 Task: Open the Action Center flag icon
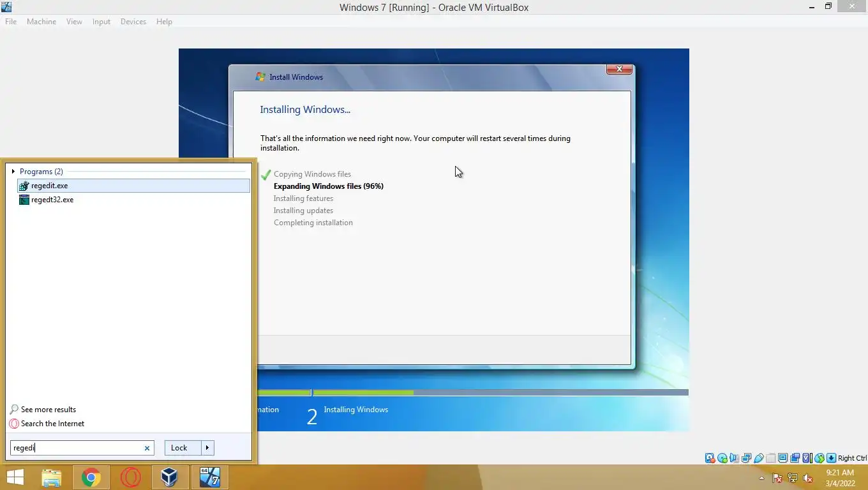click(777, 478)
